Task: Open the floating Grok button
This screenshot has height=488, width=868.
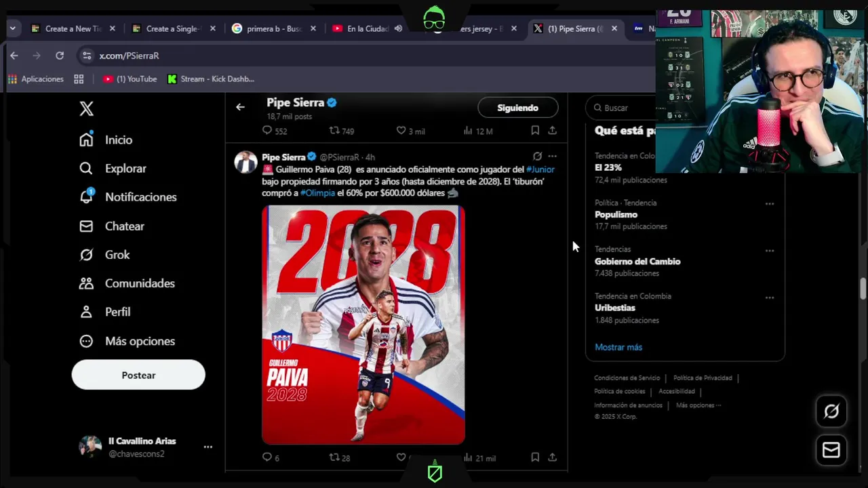Action: tap(831, 411)
